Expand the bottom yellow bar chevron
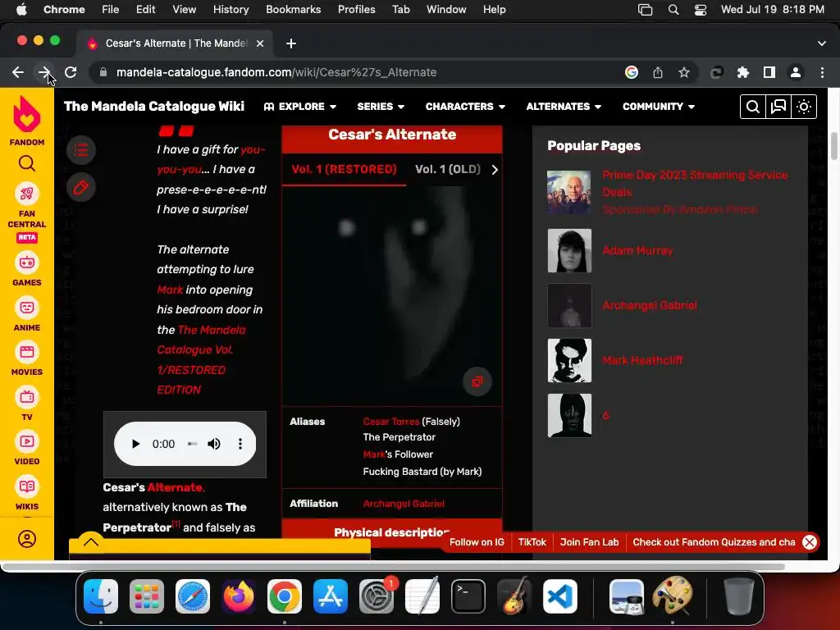 (91, 542)
